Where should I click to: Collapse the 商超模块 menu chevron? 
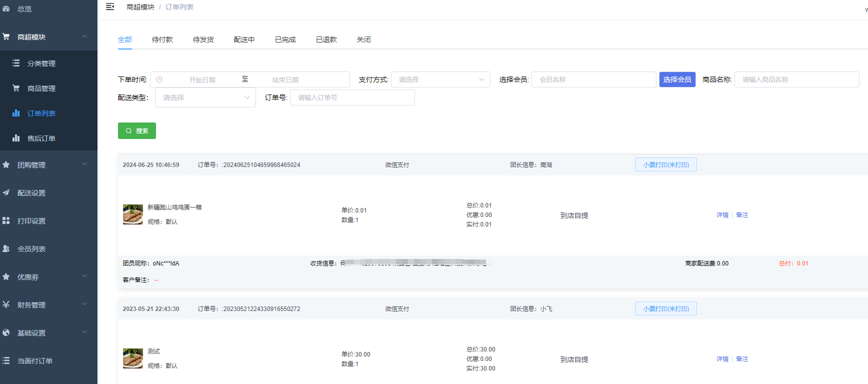[x=84, y=36]
